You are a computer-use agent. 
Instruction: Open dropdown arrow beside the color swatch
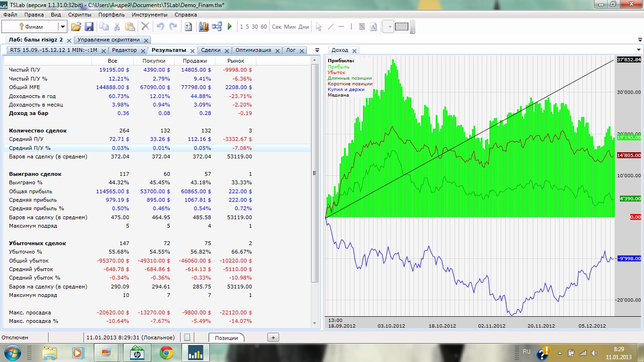tap(389, 27)
